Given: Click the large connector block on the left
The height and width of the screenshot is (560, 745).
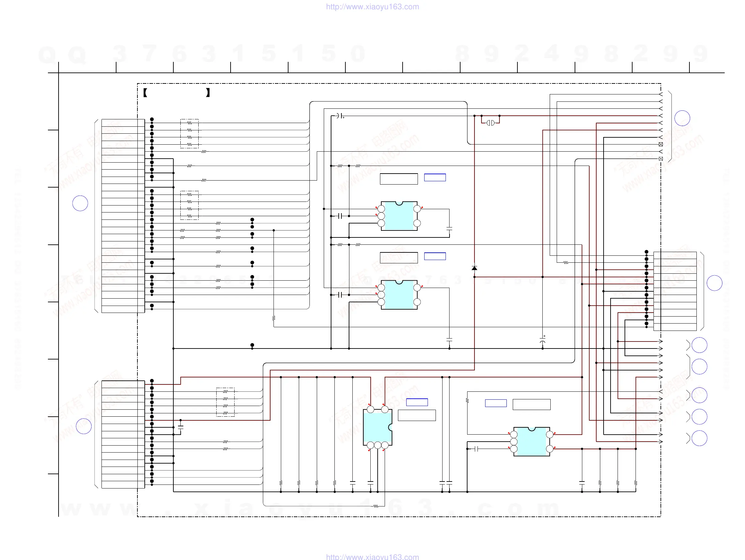Looking at the screenshot, I should 123,216.
